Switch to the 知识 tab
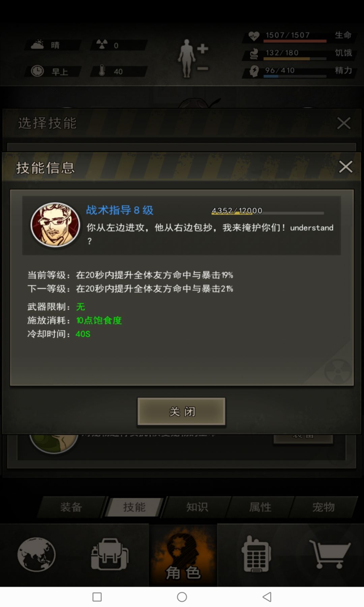 point(197,507)
